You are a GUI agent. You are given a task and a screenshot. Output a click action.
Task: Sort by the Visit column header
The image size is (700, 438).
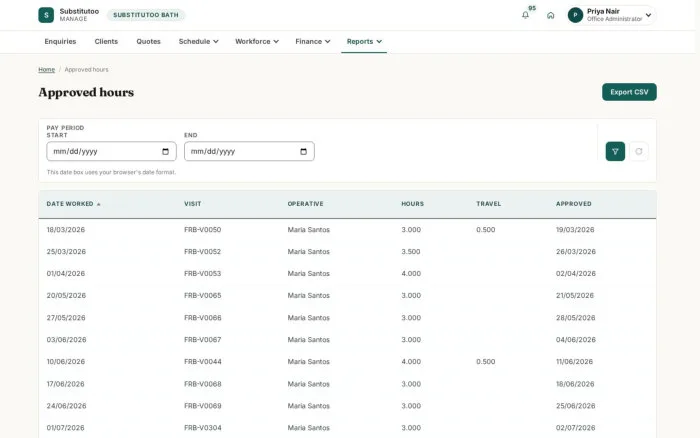click(x=193, y=204)
